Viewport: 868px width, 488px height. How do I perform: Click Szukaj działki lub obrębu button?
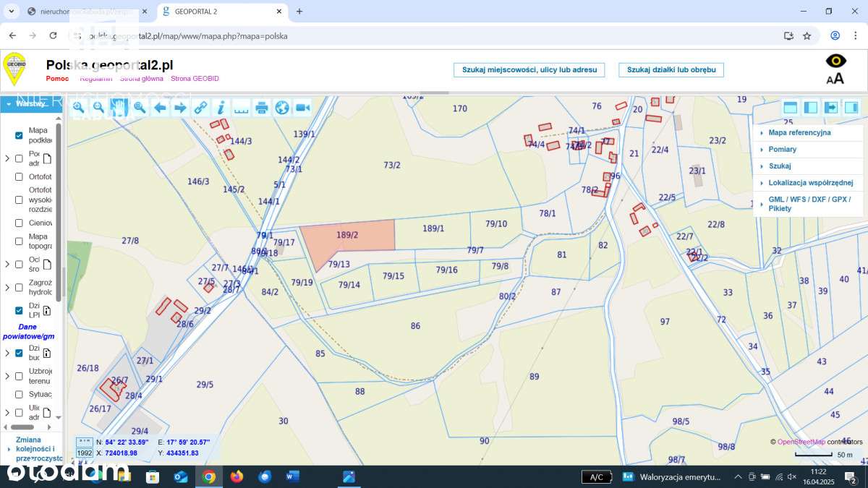pyautogui.click(x=671, y=70)
